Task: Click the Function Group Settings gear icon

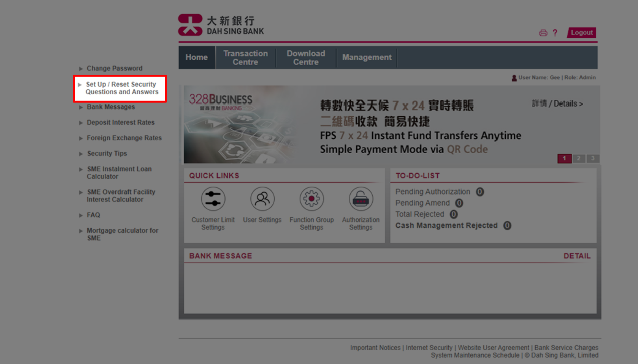Action: click(x=311, y=199)
